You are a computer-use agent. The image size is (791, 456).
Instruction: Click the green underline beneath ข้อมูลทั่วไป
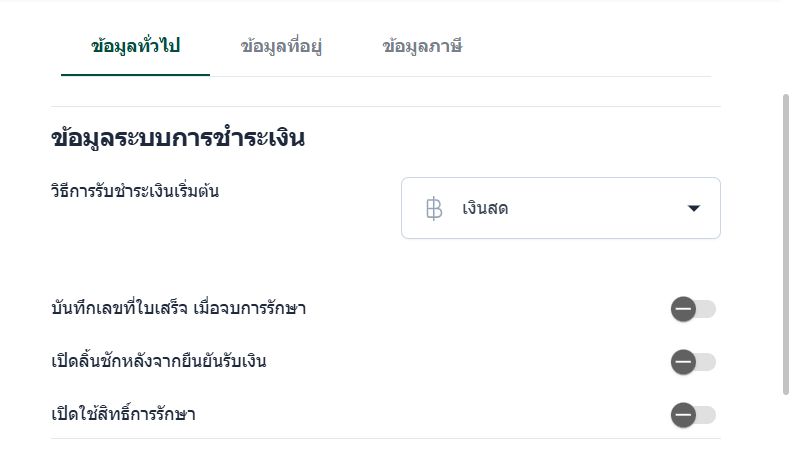coord(135,75)
